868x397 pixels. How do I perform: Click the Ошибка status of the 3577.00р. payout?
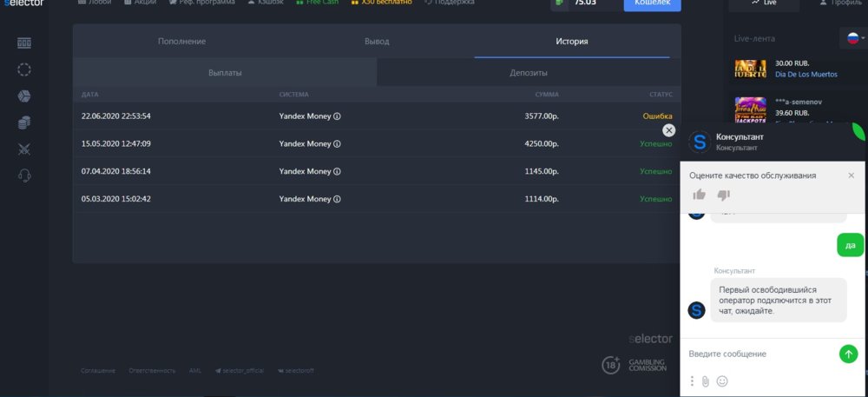click(x=657, y=116)
